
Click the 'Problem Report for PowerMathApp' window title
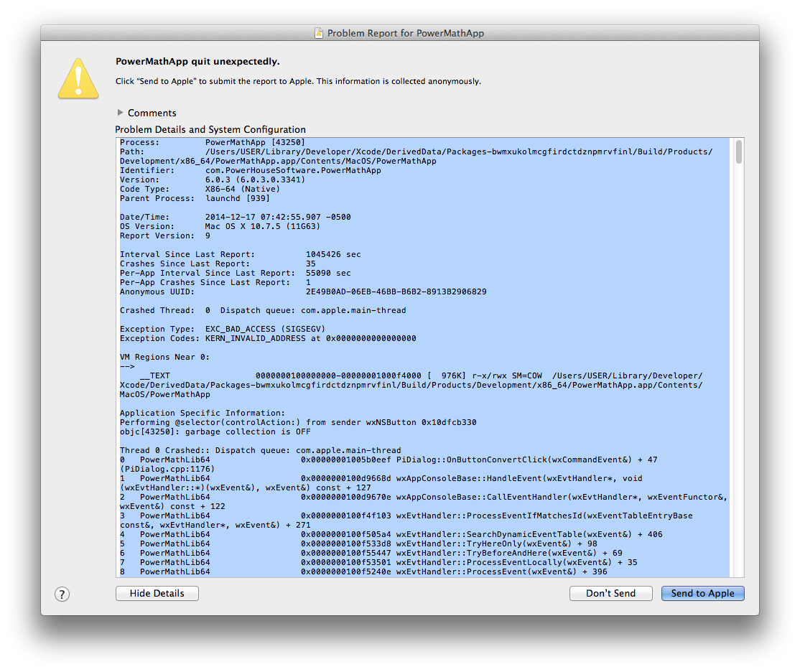(x=406, y=33)
